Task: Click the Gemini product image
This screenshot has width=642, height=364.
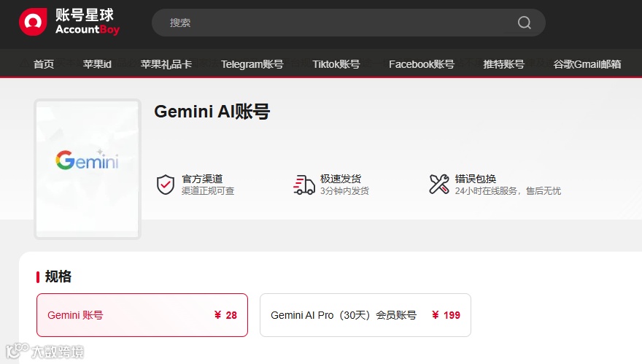Action: (x=88, y=169)
